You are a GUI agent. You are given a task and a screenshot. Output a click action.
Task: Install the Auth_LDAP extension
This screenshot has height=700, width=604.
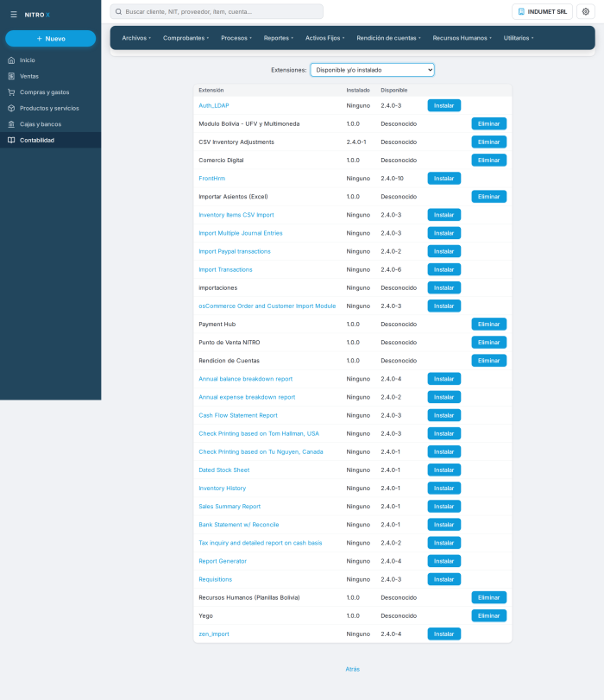[x=444, y=106]
